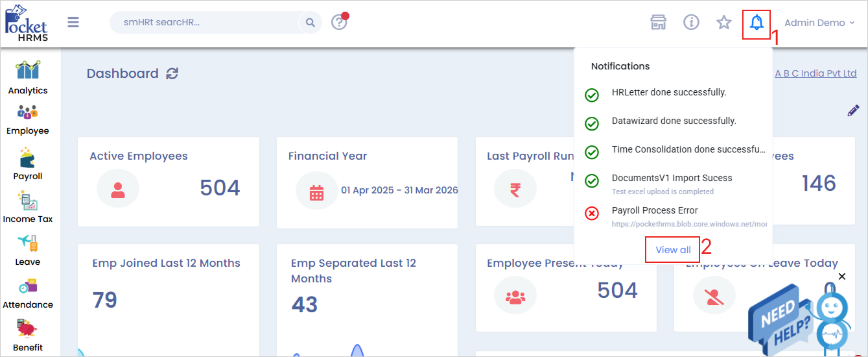Open Analytics in the sidebar
This screenshot has width=868, height=357.
coord(28,78)
